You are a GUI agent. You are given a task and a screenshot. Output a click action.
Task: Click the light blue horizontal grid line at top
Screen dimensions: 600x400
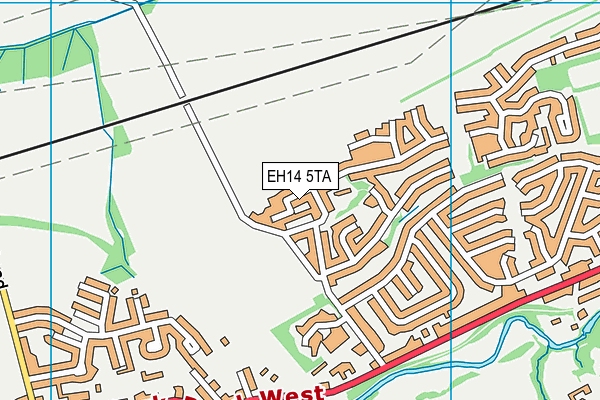[300, 3]
